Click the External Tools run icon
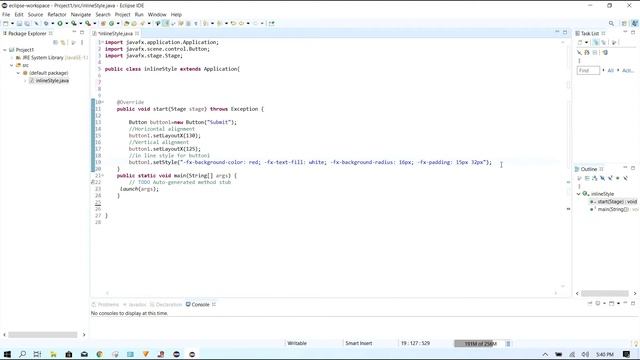Screen dimensions: 640x360 [88, 23]
